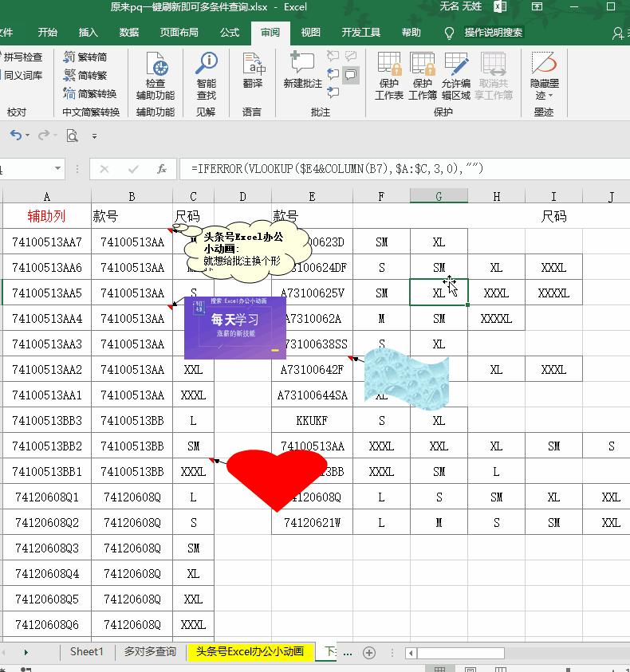Open the 翻译 translate tool

pyautogui.click(x=253, y=72)
